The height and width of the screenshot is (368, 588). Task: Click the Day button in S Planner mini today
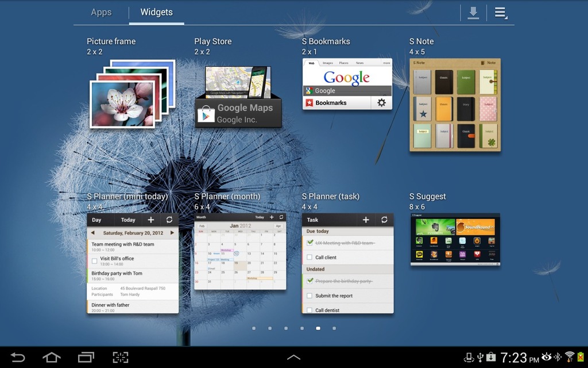tap(96, 220)
